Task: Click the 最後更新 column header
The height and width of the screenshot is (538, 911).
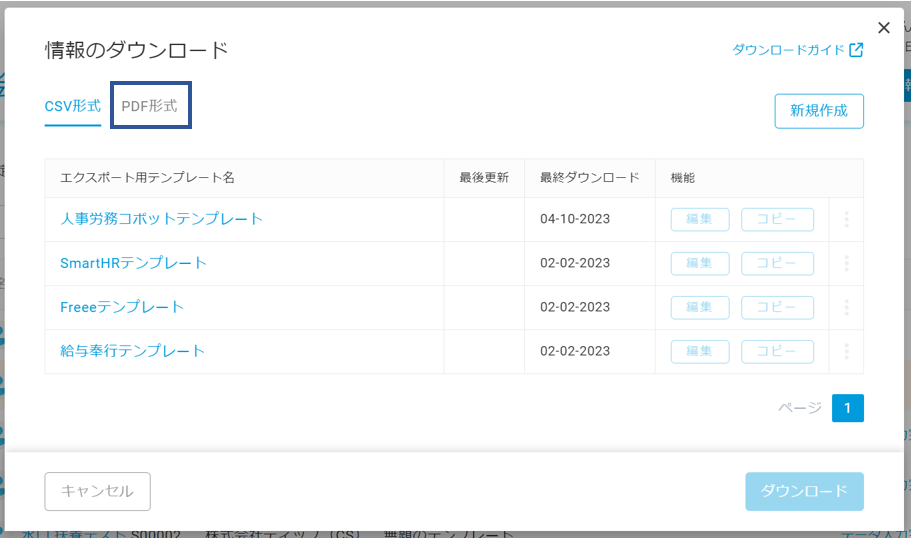Action: coord(484,178)
